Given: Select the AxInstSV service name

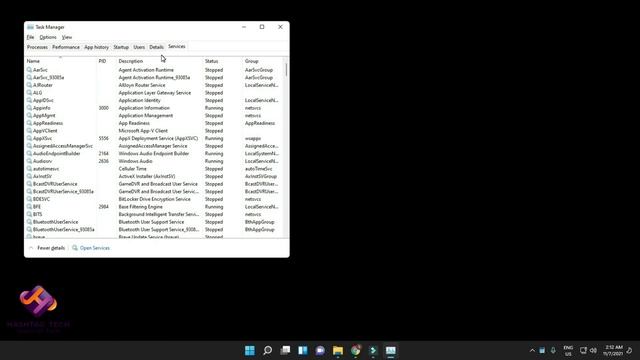Looking at the screenshot, I should (42, 176).
